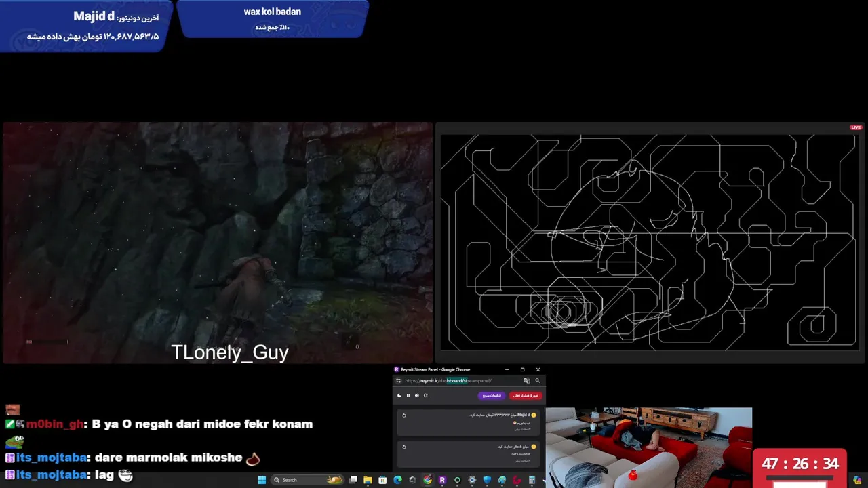Image resolution: width=868 pixels, height=488 pixels.
Task: Open Task View from the taskbar
Action: click(x=353, y=480)
